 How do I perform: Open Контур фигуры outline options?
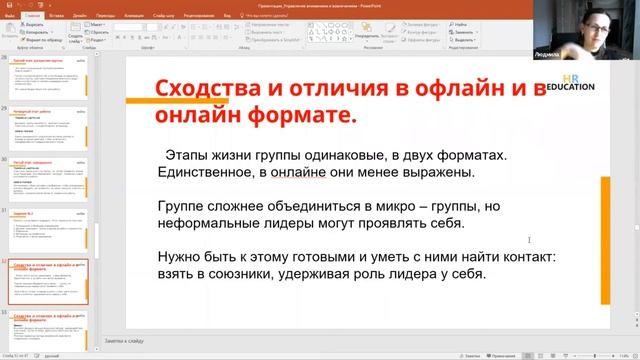point(419,32)
